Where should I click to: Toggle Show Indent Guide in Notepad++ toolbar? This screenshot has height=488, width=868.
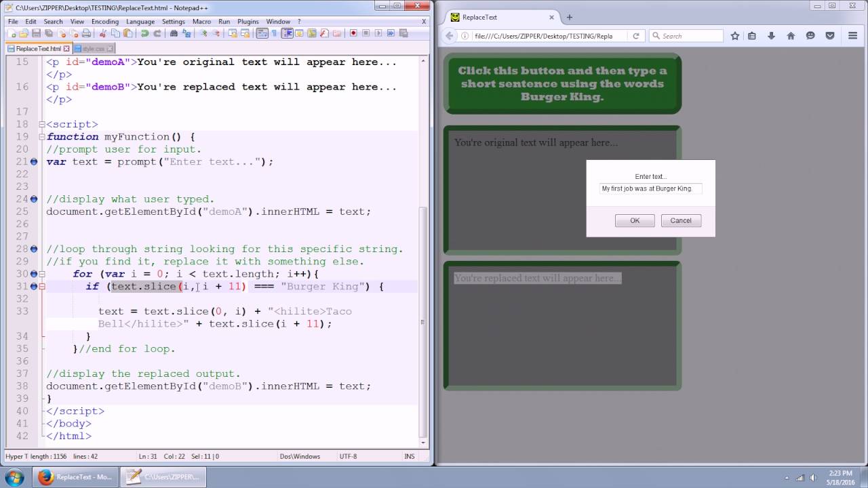(x=288, y=33)
